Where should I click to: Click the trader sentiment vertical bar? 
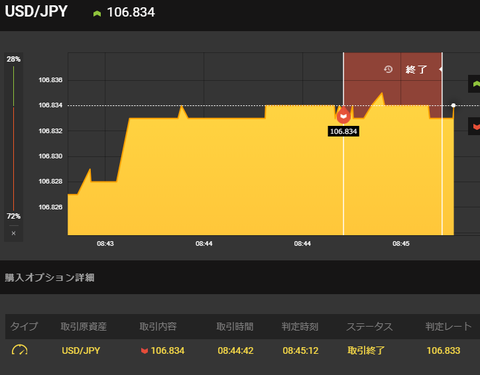(x=13, y=138)
